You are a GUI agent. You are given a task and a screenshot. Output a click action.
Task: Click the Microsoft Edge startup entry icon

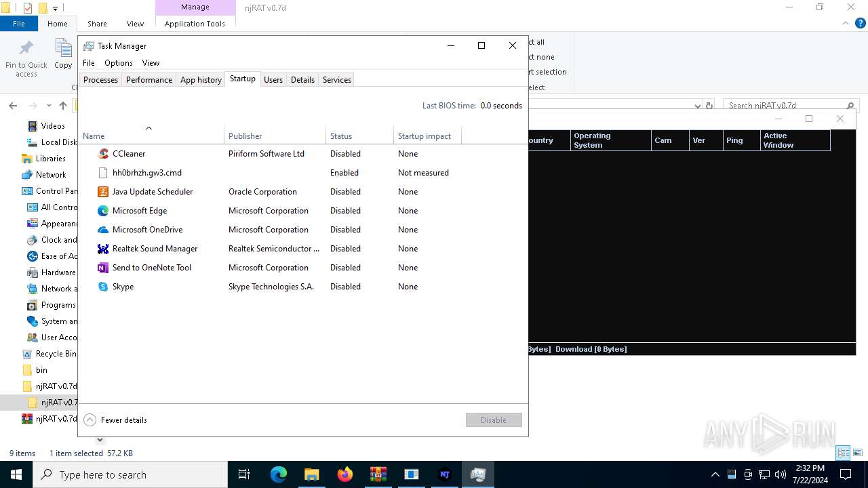tap(103, 211)
